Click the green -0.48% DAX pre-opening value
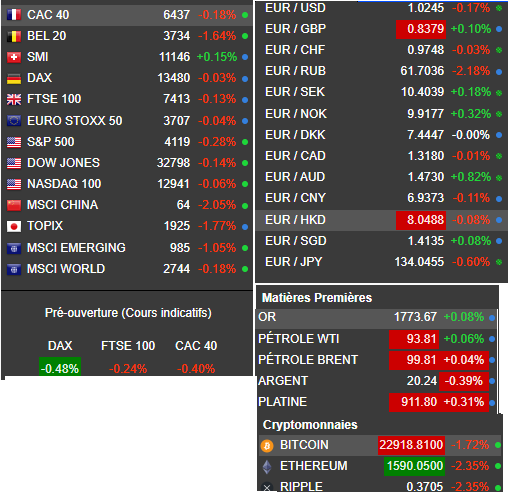This screenshot has height=496, width=515. tap(60, 366)
